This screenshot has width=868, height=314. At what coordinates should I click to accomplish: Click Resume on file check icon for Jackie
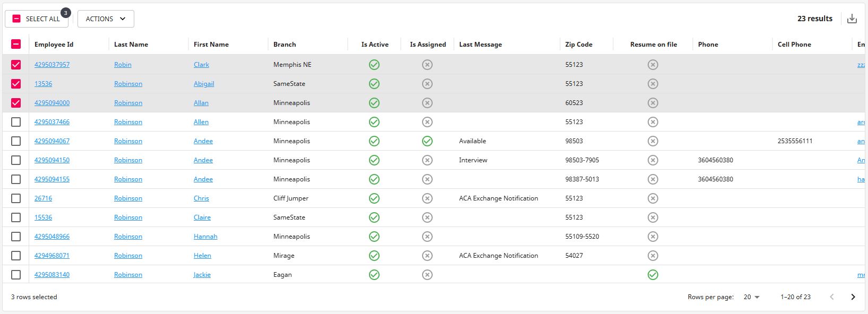(x=653, y=275)
